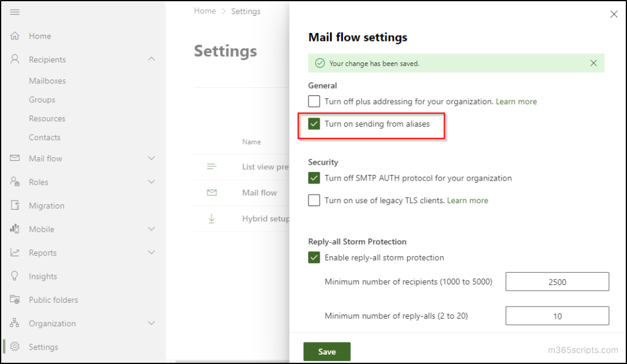Click the Mobile icon in sidebar

click(x=15, y=229)
